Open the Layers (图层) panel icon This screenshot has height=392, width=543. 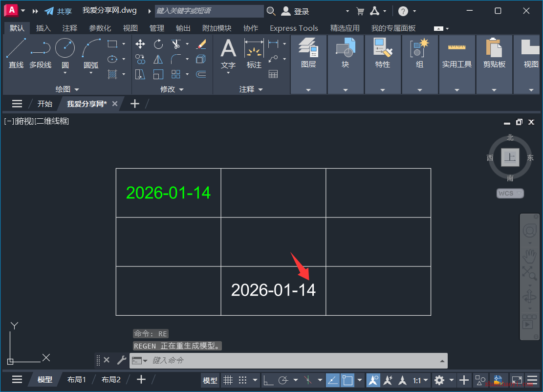[x=308, y=49]
